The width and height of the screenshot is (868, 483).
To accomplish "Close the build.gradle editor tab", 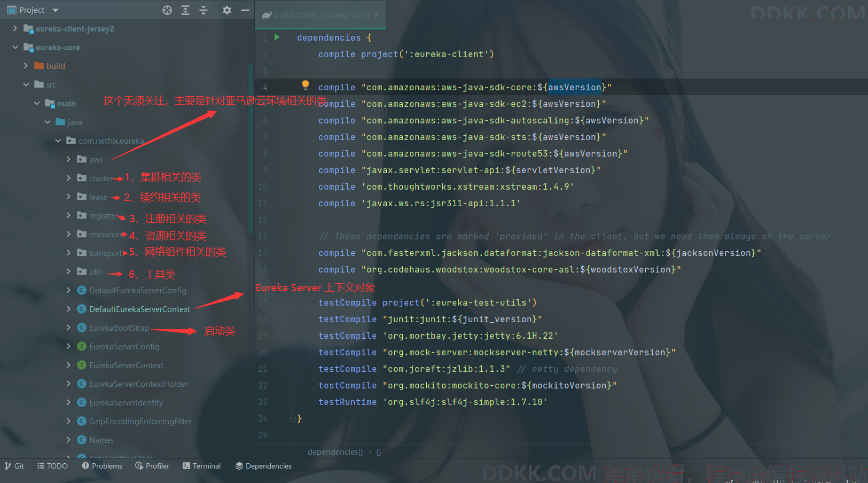I will 377,15.
